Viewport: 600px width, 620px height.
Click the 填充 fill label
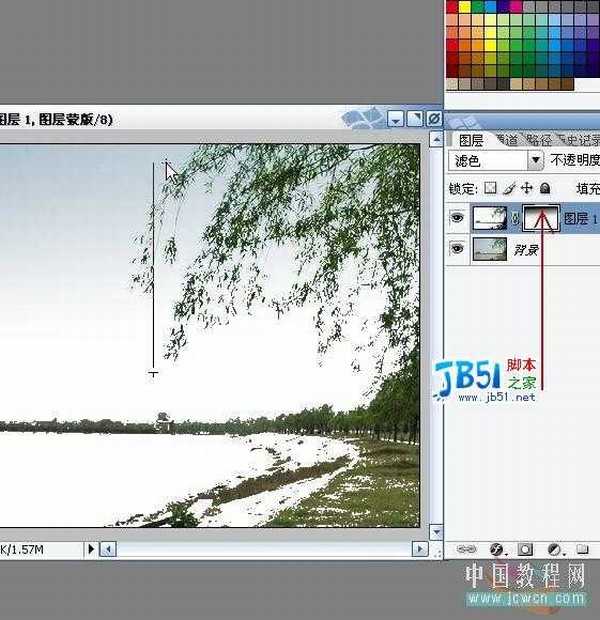[588, 189]
